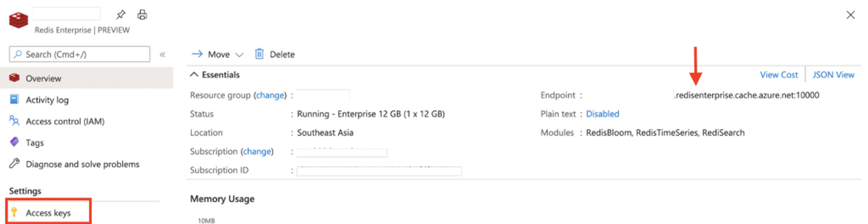868x224 pixels.
Task: Toggle the Plain text Disabled setting
Action: [602, 114]
